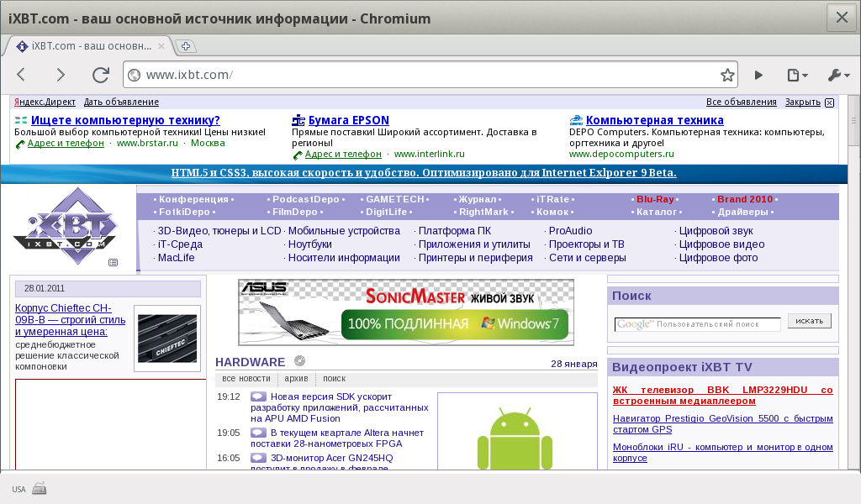Click RSS icon next to HARDWARE heading
Image resolution: width=861 pixels, height=504 pixels.
tap(299, 361)
